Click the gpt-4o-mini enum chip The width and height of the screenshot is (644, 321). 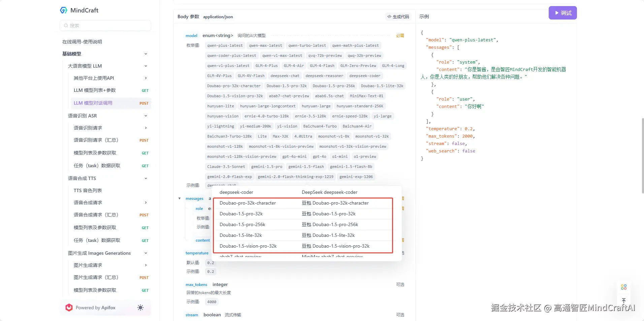tap(294, 156)
